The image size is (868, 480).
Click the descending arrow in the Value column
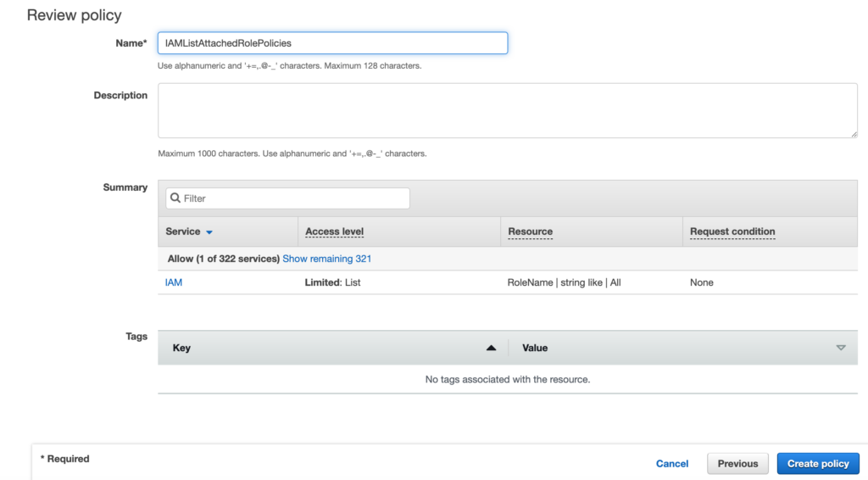(840, 348)
